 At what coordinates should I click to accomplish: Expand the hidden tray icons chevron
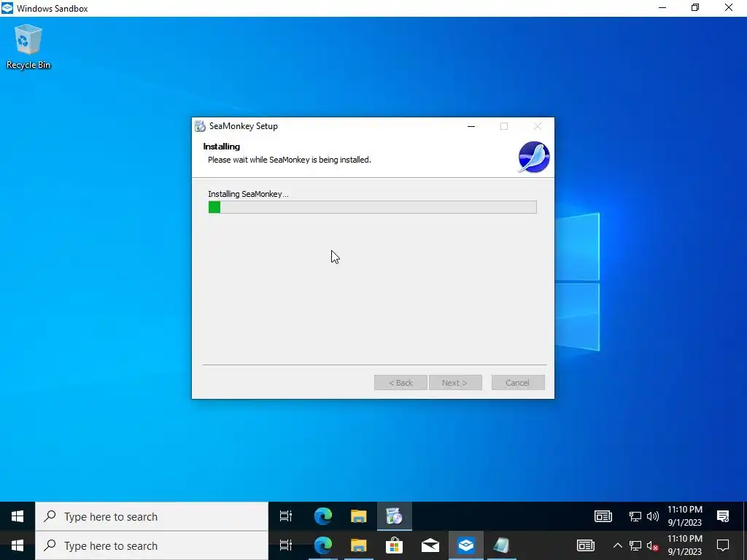(617, 545)
